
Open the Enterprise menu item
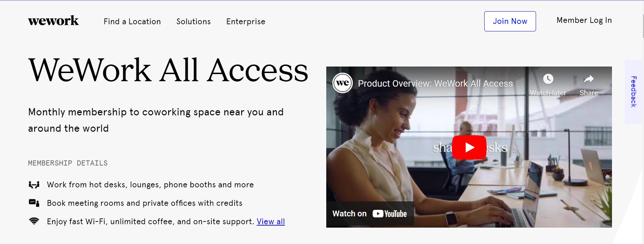click(246, 21)
